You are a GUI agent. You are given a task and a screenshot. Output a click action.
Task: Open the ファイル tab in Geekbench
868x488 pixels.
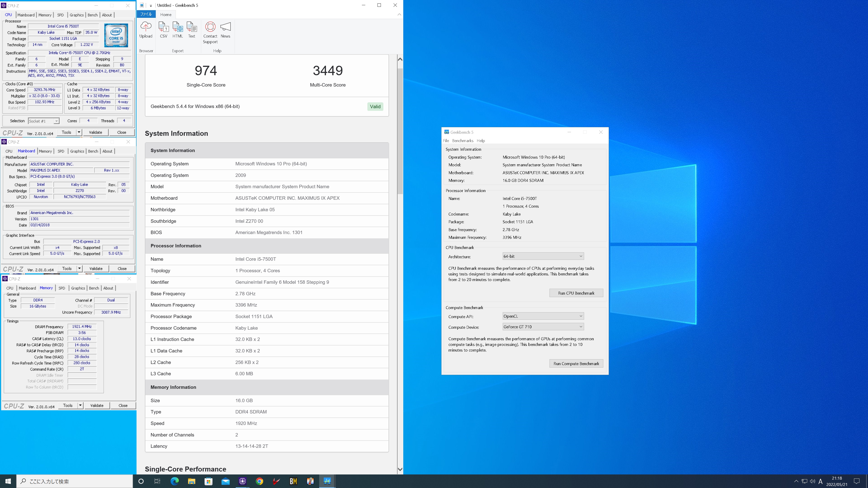(x=146, y=14)
